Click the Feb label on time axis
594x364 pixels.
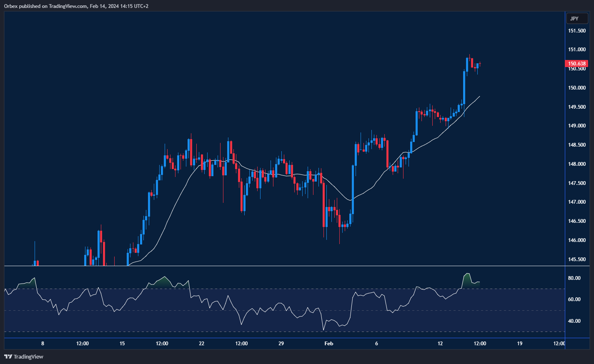click(329, 344)
